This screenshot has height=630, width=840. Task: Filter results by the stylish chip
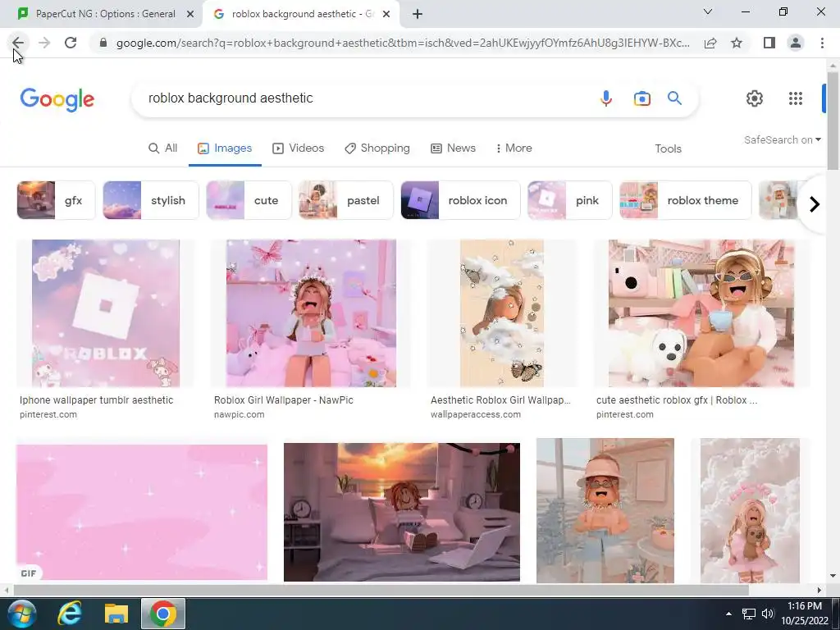[x=151, y=200]
